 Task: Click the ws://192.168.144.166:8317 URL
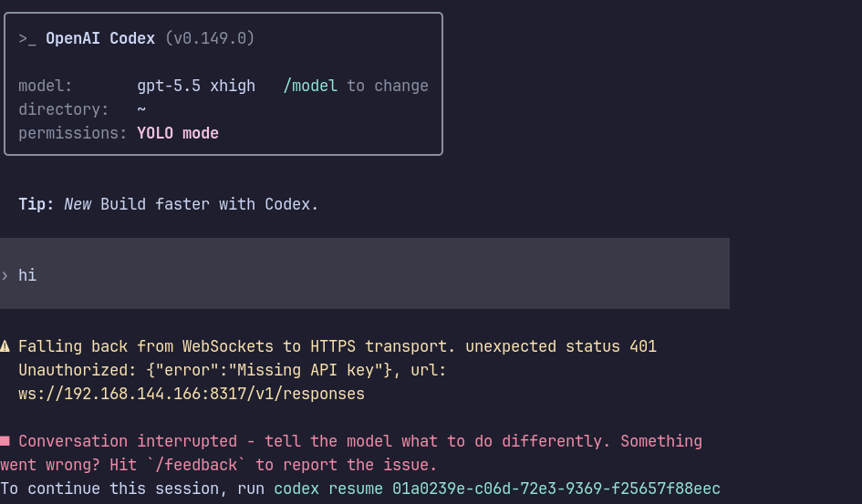(x=192, y=395)
